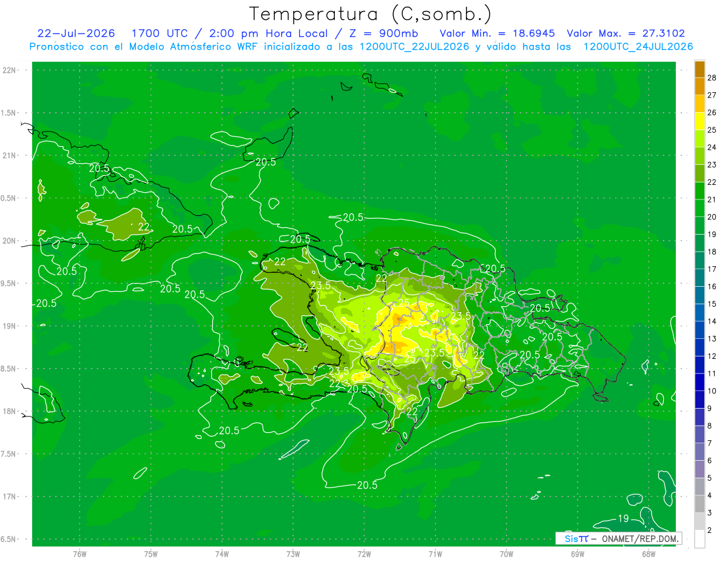This screenshot has width=728, height=562.
Task: Click the "71W" longitude axis label
Action: (435, 554)
